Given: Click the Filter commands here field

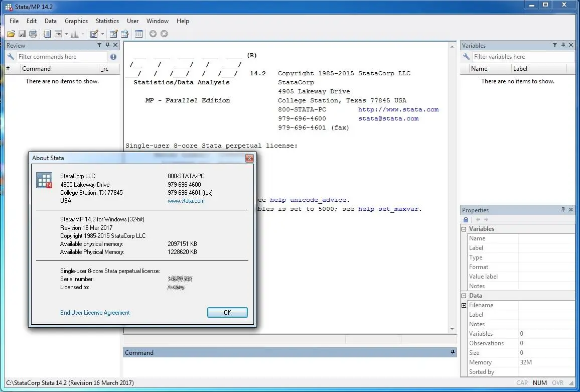Looking at the screenshot, I should click(x=62, y=57).
